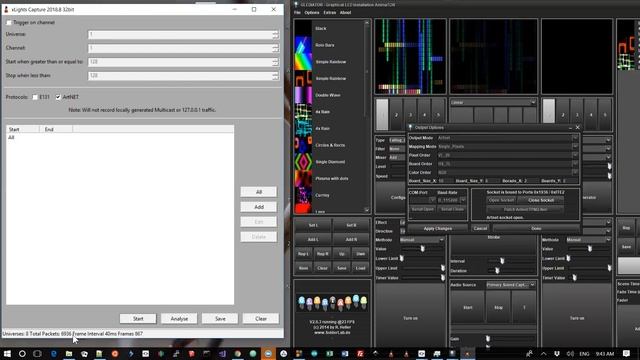
Task: Click the Glediator LED bulbs logo
Action: coord(332,302)
